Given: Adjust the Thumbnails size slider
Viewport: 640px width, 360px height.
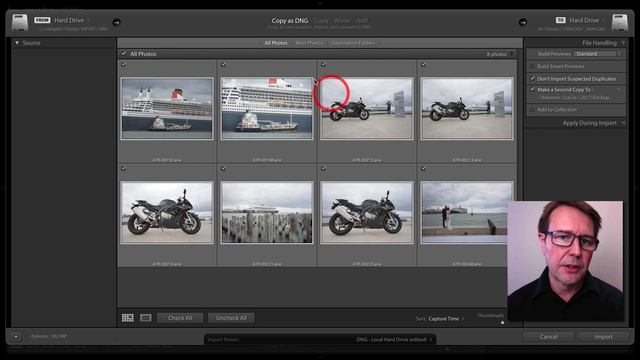Looking at the screenshot, I should tap(502, 322).
